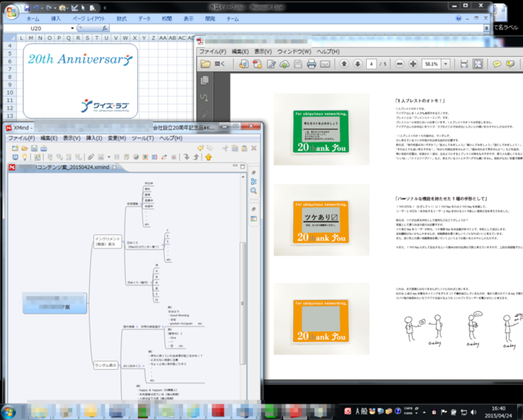Click the lightbulb brainstorm icon in XMind
Screen dimensions: 523x420
25,157
